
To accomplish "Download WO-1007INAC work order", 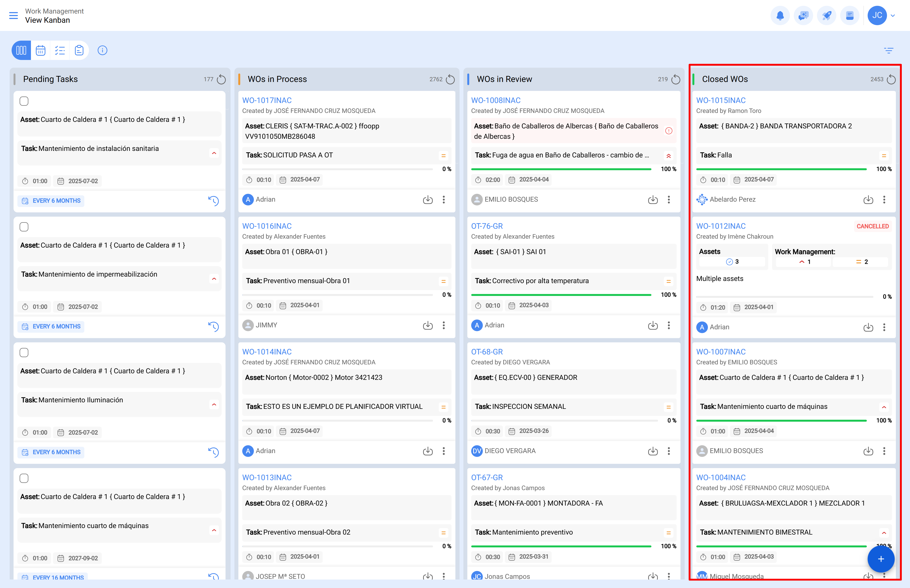I will point(868,451).
